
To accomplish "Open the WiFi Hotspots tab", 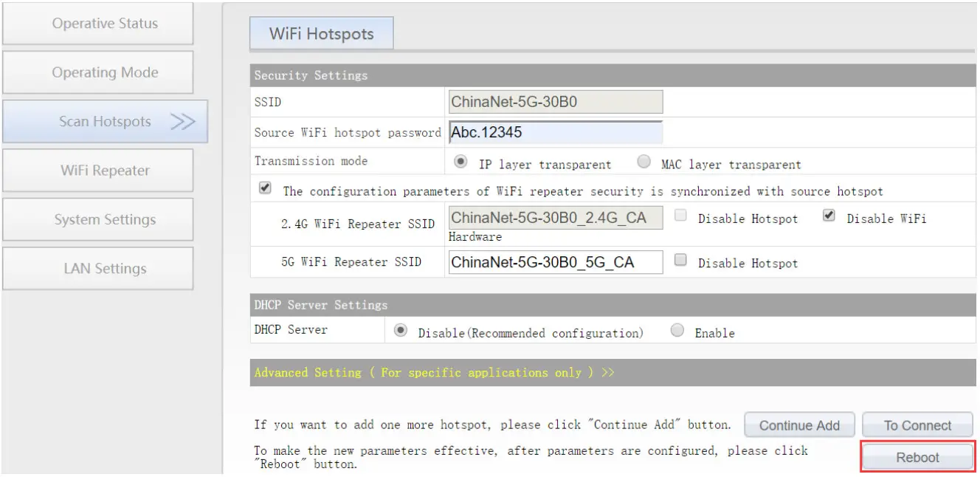I will 321,32.
